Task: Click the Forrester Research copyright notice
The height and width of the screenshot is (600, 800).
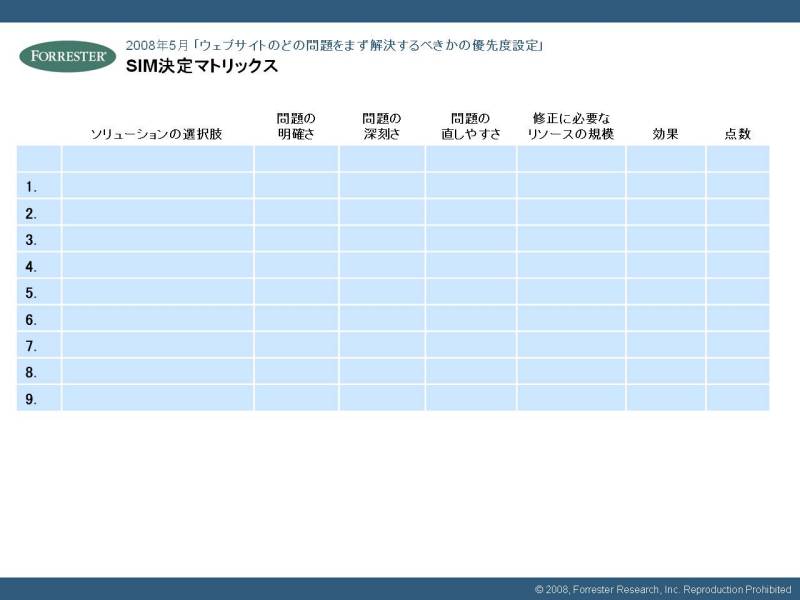Action: tap(662, 589)
